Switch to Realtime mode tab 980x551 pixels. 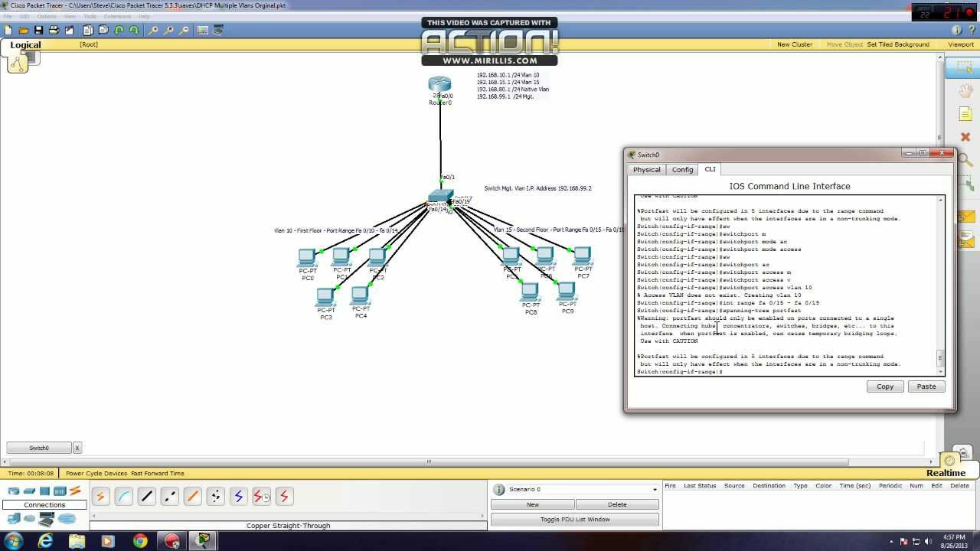946,473
